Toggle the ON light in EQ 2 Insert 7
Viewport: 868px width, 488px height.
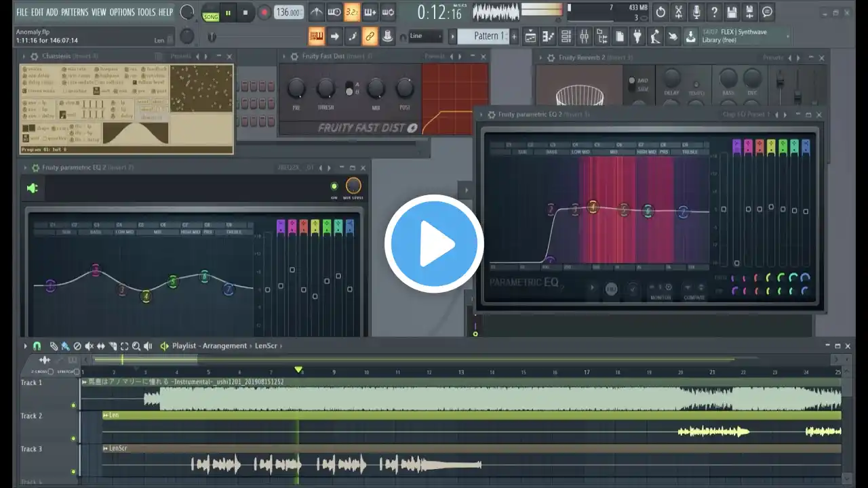(x=334, y=186)
